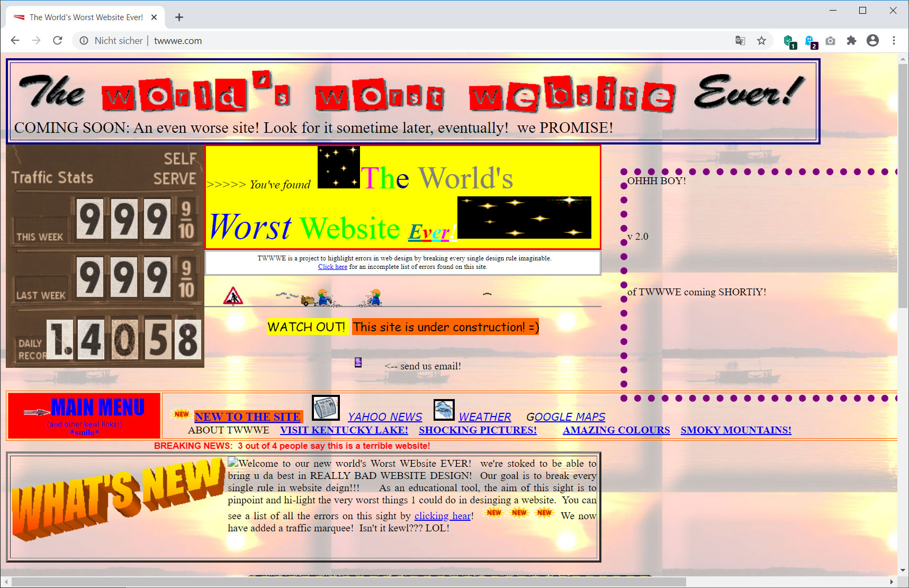Click the shield extension icon with badge 1
This screenshot has height=588, width=909.
[789, 40]
